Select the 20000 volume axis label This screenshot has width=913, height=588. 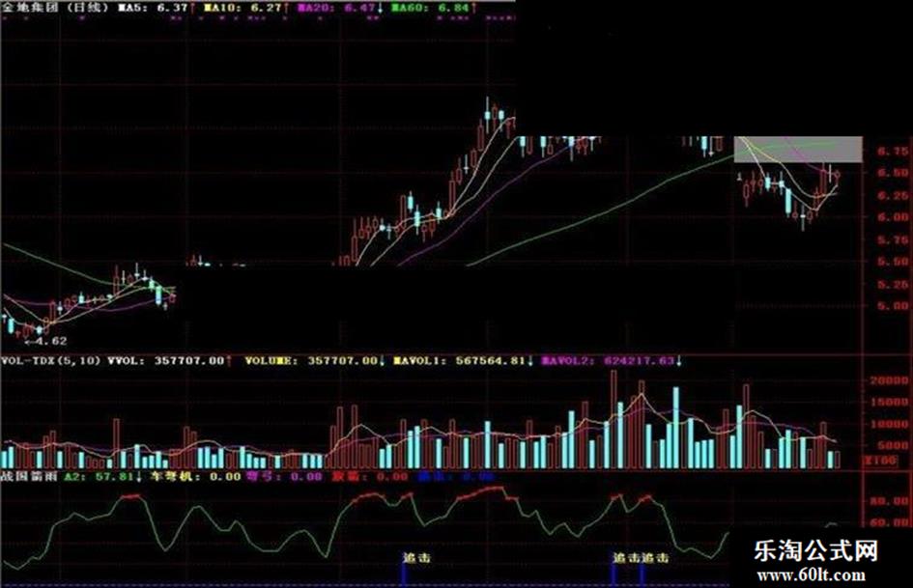(x=889, y=380)
